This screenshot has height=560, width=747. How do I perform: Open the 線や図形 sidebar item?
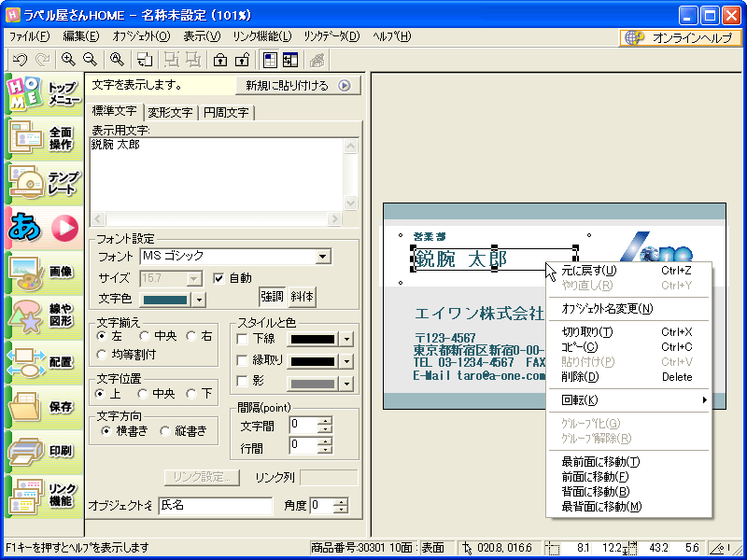pos(44,316)
